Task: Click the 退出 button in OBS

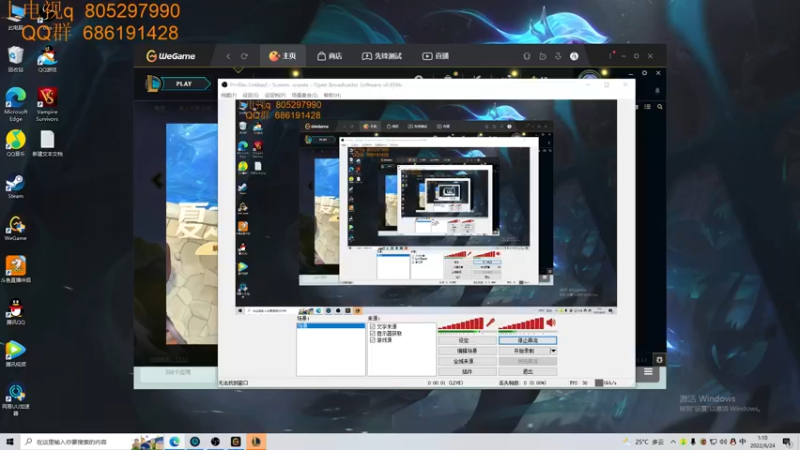Action: 528,372
